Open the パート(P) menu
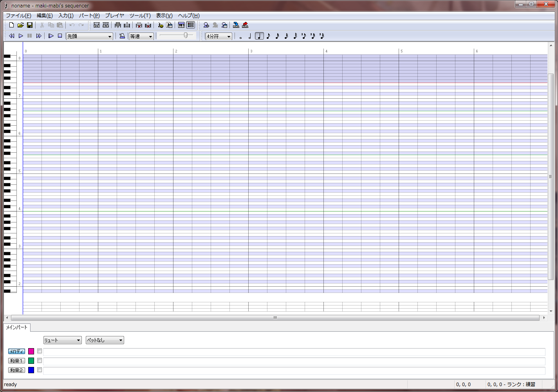 tap(89, 16)
